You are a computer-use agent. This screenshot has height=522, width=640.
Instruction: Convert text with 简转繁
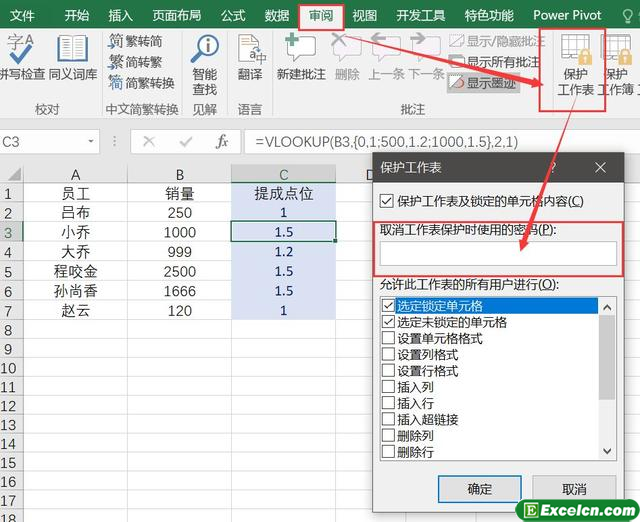(x=136, y=62)
